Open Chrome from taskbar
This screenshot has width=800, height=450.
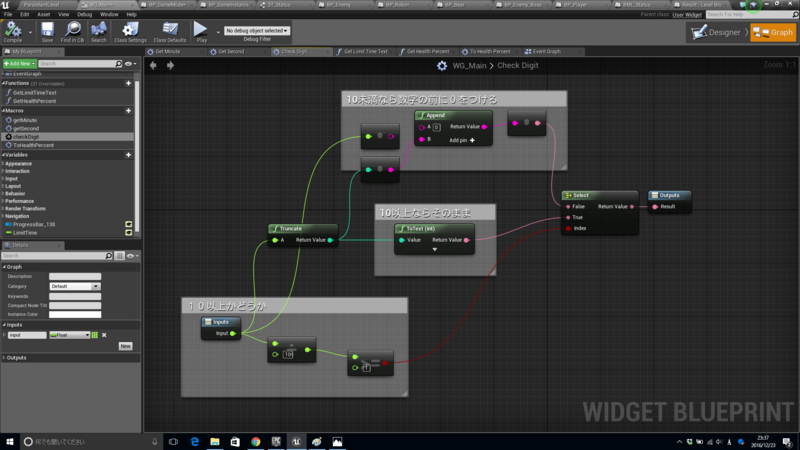tap(256, 442)
